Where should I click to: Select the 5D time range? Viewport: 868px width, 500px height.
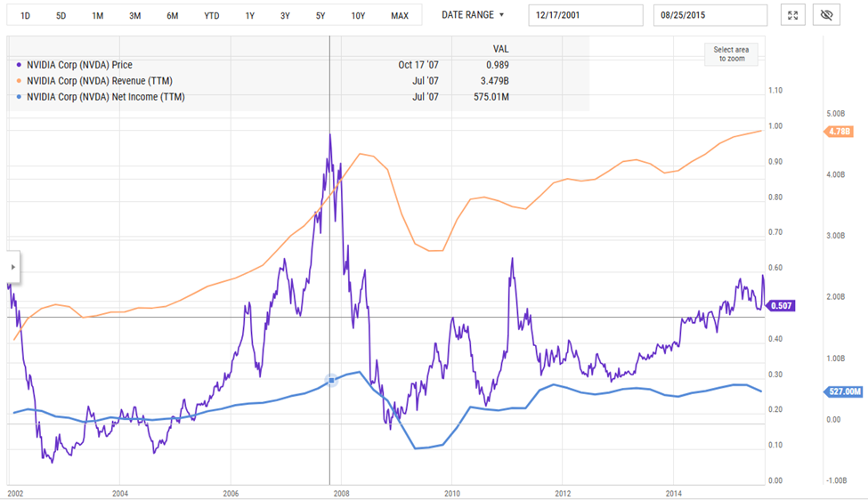(x=61, y=16)
